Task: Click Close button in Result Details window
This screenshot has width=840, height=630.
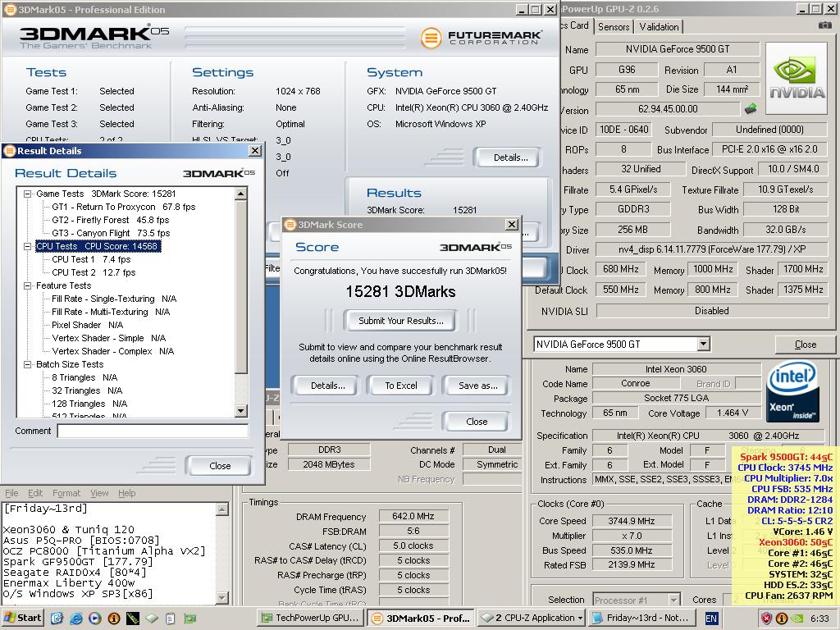Action: [x=220, y=466]
